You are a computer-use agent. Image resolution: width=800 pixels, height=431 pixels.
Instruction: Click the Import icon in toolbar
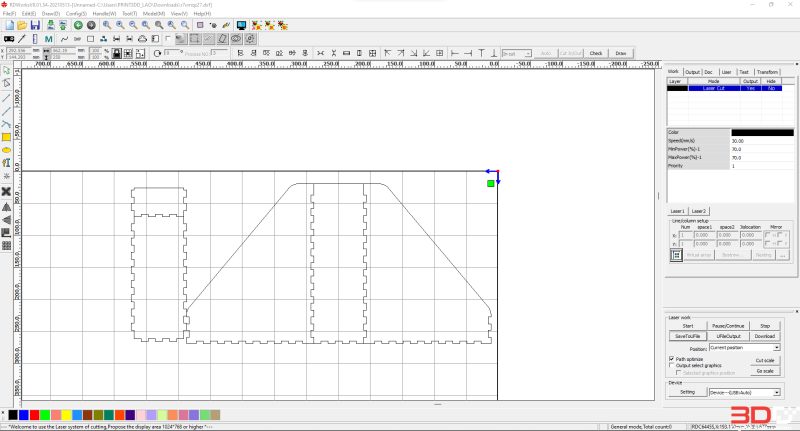point(51,25)
